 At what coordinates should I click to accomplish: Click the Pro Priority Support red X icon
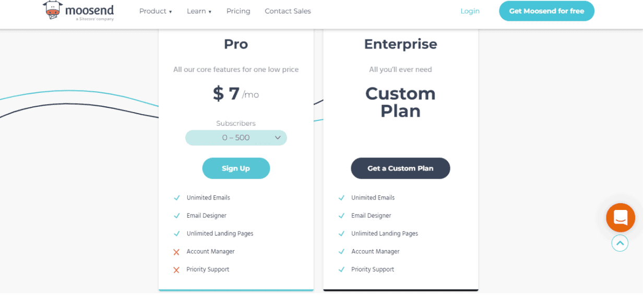click(176, 270)
